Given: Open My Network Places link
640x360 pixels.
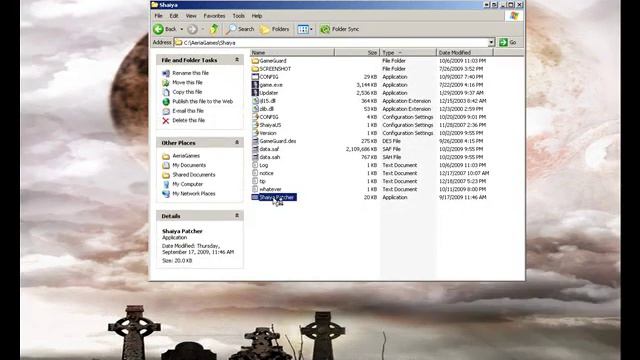Looking at the screenshot, I should tap(194, 193).
